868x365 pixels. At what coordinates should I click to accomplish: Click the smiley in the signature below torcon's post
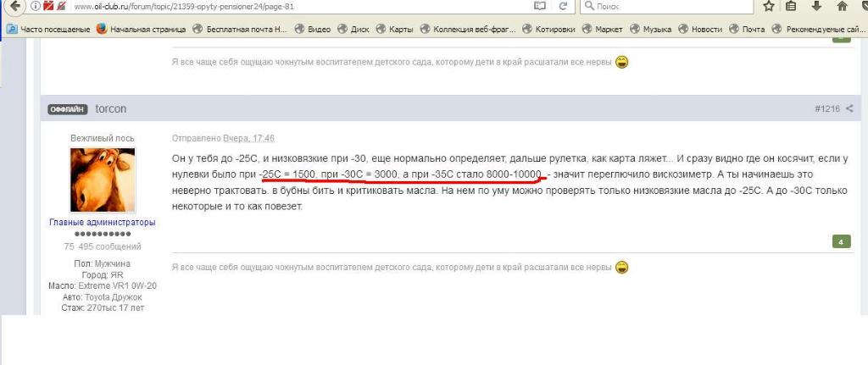tap(621, 267)
